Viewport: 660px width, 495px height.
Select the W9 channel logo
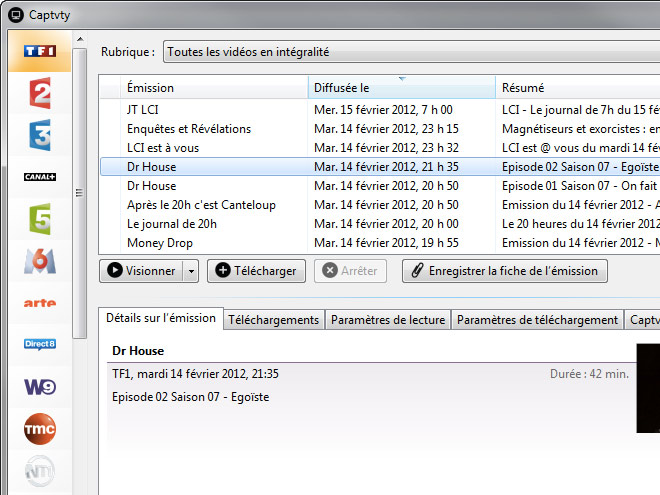(x=40, y=386)
